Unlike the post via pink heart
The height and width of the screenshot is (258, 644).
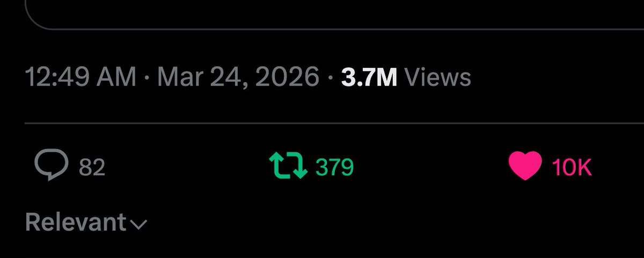525,167
